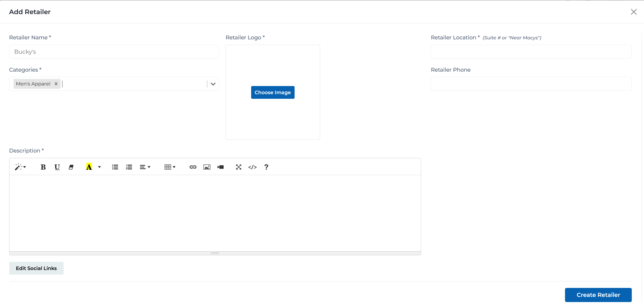Remove the Men's Apparel category tag
This screenshot has height=308, width=644.
(x=56, y=84)
